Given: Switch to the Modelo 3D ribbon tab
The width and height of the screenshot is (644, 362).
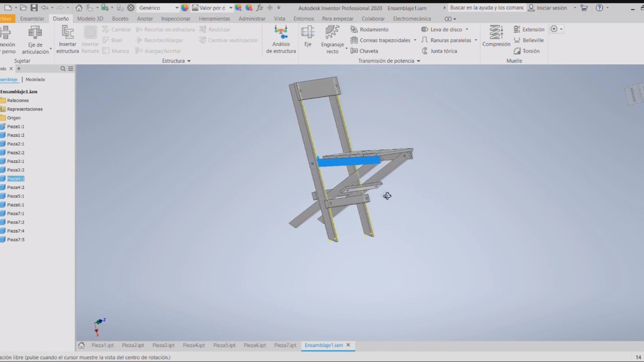Looking at the screenshot, I should tap(90, 19).
